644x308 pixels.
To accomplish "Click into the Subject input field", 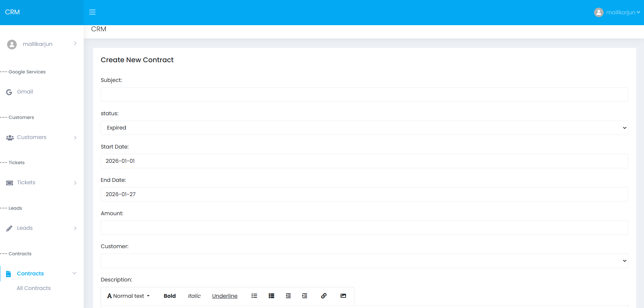I will click(364, 95).
